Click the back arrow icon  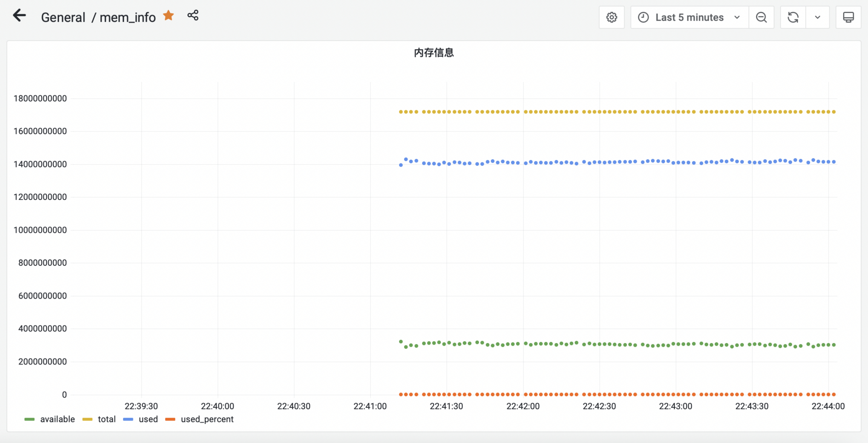[x=19, y=15]
